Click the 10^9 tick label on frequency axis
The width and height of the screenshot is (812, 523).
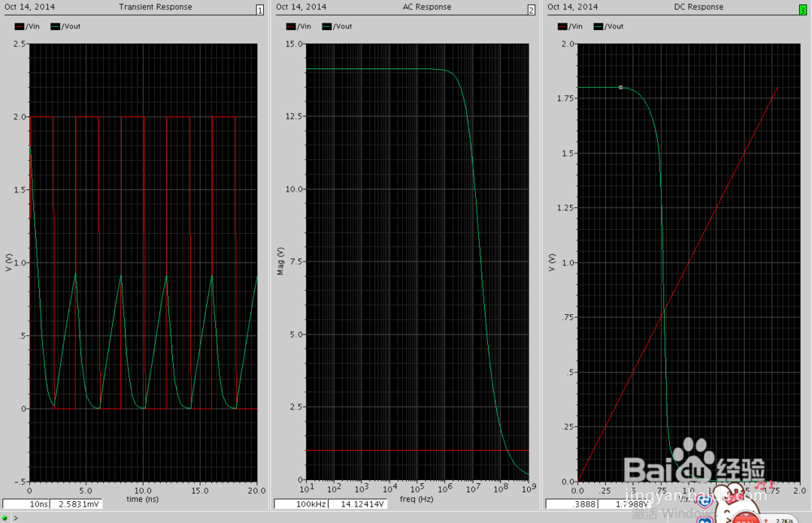click(x=529, y=488)
